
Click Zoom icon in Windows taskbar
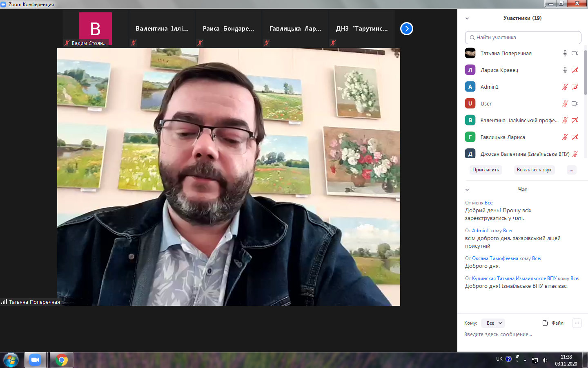[36, 360]
